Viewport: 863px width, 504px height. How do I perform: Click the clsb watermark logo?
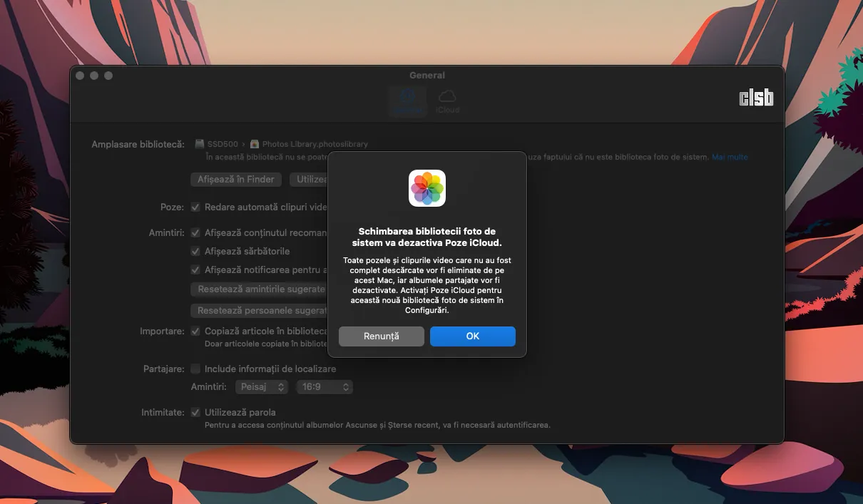point(756,98)
